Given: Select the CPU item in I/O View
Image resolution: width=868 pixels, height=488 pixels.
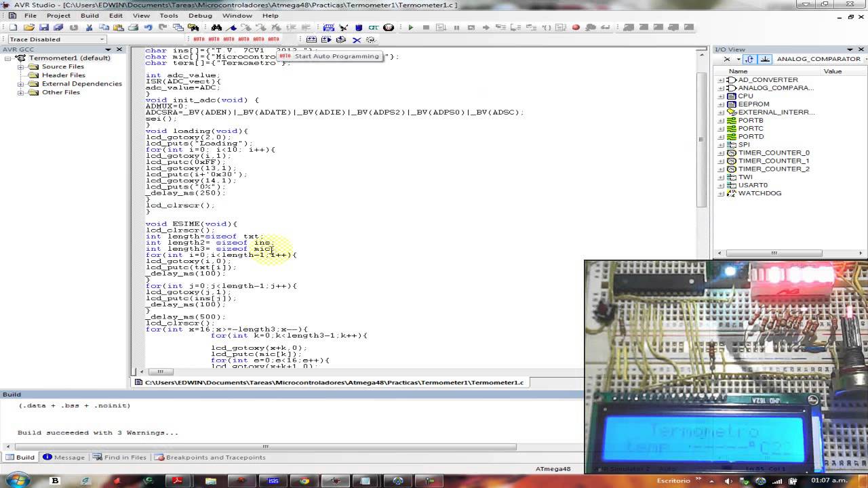Looking at the screenshot, I should click(x=745, y=96).
